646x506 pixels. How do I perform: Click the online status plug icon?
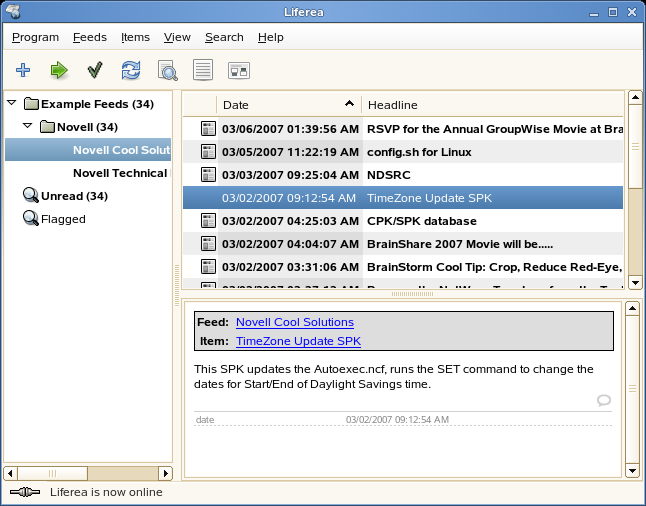[25, 492]
